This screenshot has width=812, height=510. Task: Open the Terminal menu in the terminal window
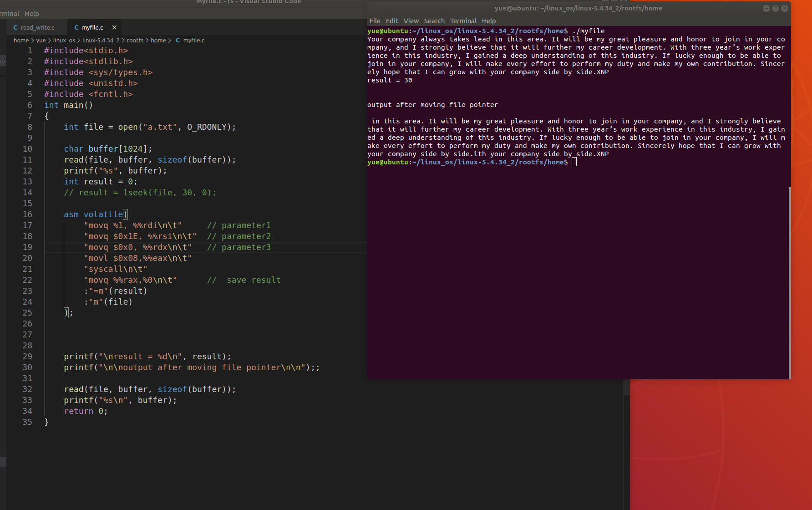(x=463, y=21)
